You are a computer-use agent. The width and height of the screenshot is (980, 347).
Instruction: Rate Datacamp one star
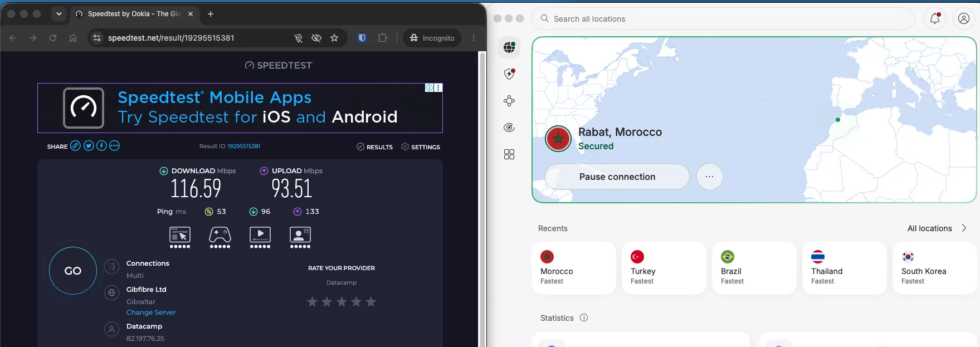pos(312,302)
